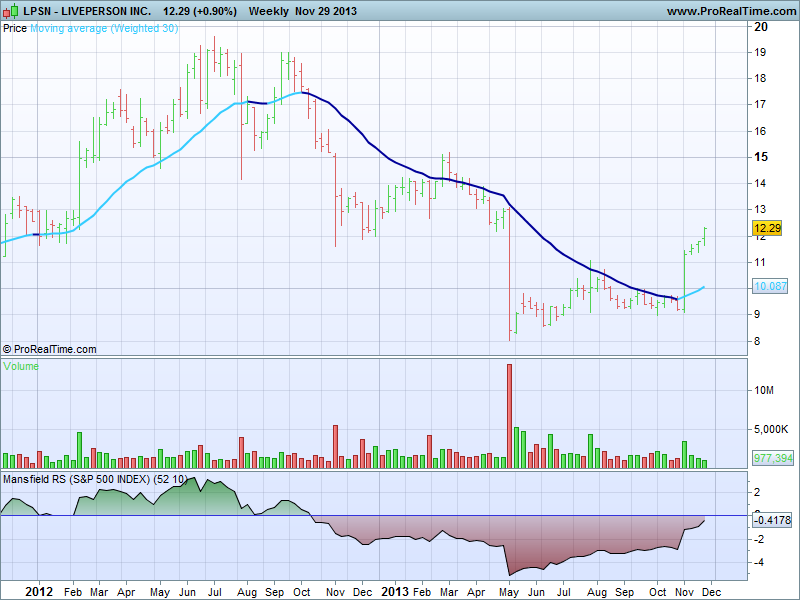Click the Price label in the chart panel
The image size is (800, 600).
click(15, 29)
